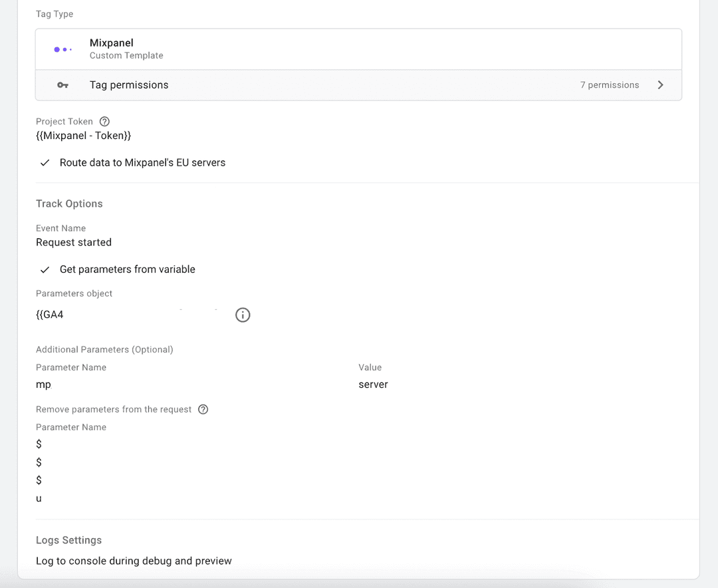Open help for Remove parameters from the request
Viewport: 718px width, 588px height.
pyautogui.click(x=203, y=409)
